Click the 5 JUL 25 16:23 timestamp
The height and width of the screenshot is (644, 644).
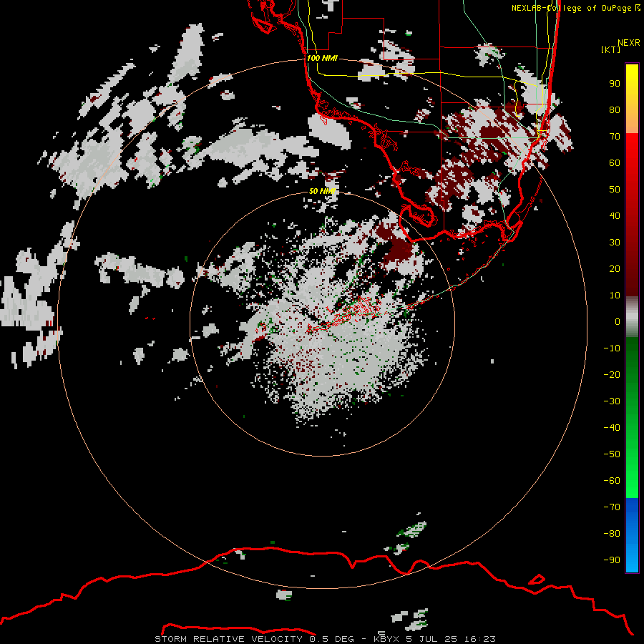click(x=451, y=639)
